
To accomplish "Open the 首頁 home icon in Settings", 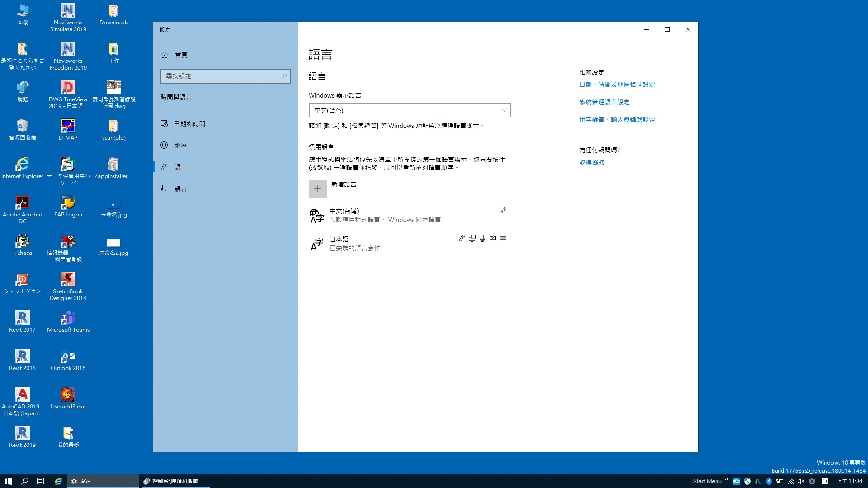I will pyautogui.click(x=165, y=55).
